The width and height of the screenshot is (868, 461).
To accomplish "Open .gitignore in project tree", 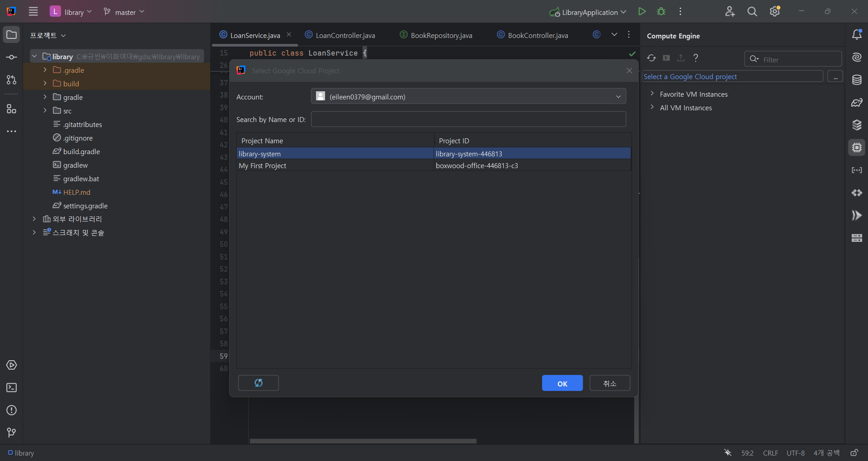I will pyautogui.click(x=78, y=138).
